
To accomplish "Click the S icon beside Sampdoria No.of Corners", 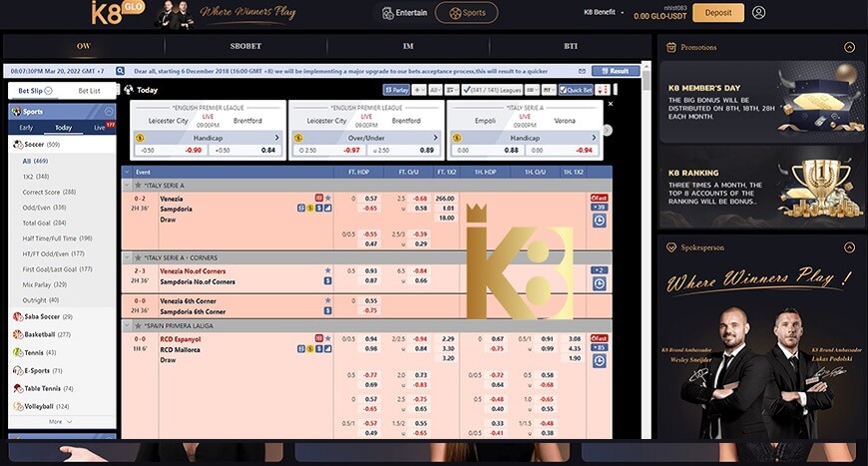I will coord(327,280).
